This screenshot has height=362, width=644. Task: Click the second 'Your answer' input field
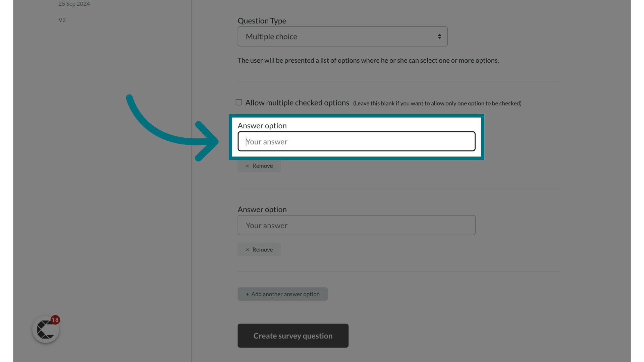[x=356, y=225]
